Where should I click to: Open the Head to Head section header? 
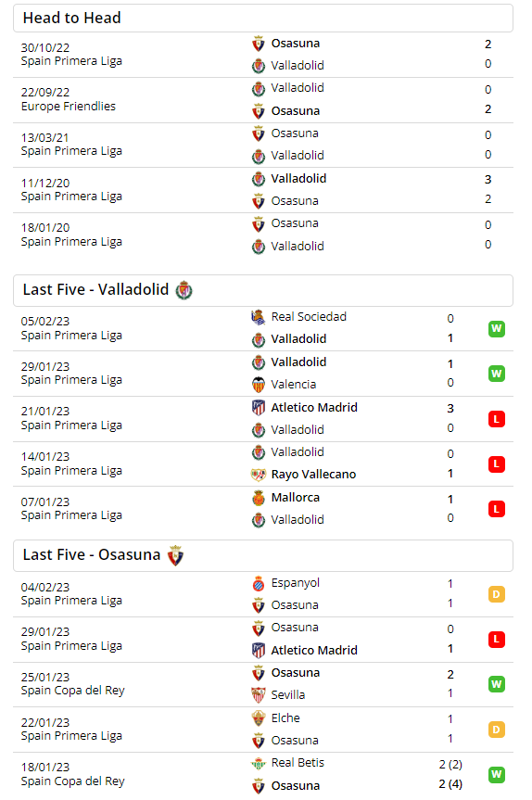[263, 19]
